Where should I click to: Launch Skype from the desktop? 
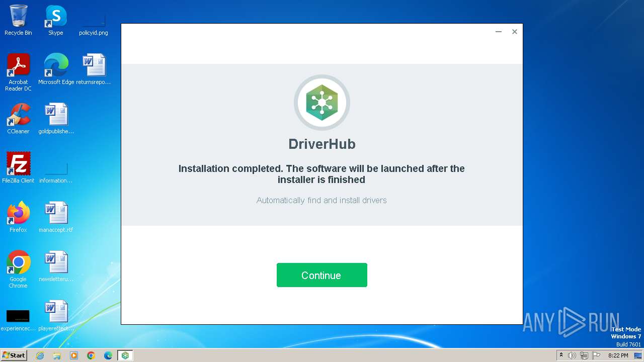coord(56,20)
